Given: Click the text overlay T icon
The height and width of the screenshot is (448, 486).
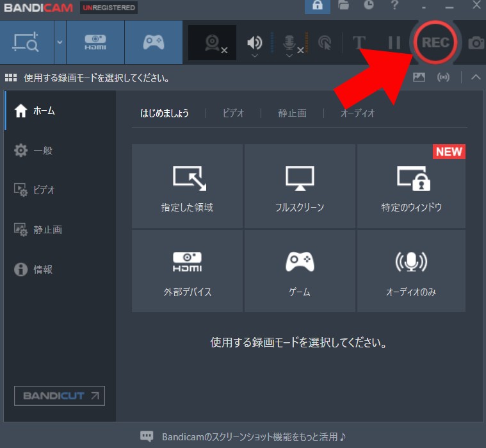Looking at the screenshot, I should click(359, 42).
